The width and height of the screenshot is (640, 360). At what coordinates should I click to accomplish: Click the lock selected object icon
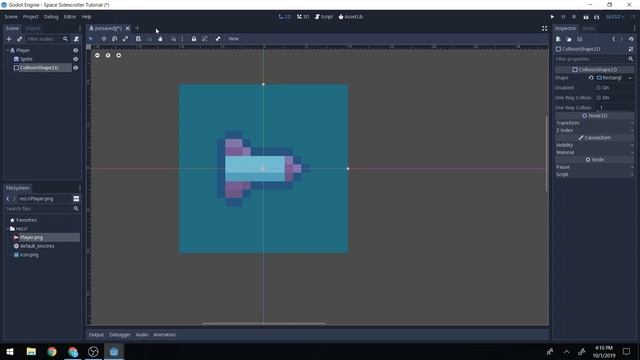pyautogui.click(x=194, y=39)
